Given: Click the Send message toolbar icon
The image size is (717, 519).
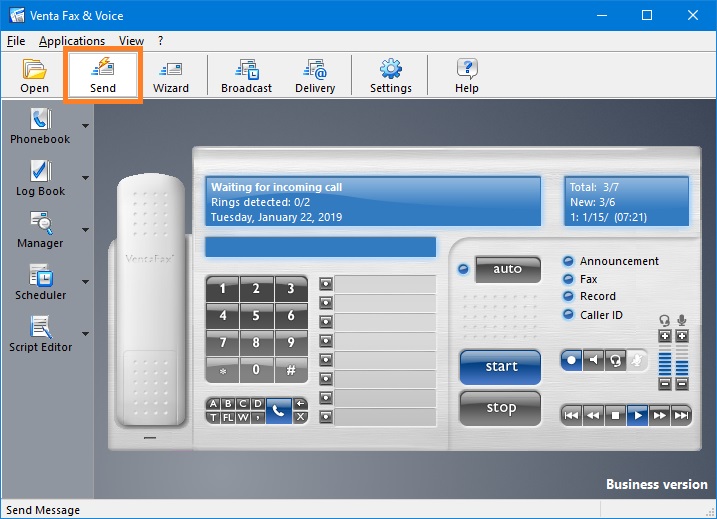Looking at the screenshot, I should tap(103, 75).
